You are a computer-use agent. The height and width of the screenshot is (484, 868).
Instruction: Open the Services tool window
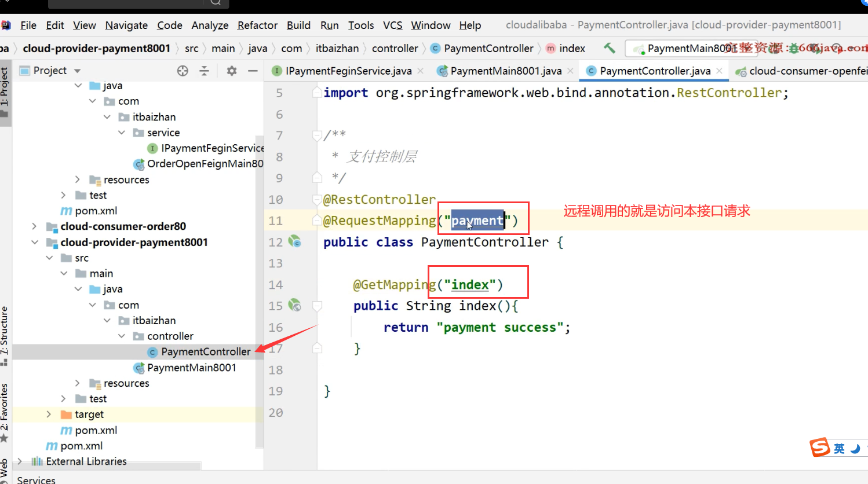pyautogui.click(x=36, y=479)
